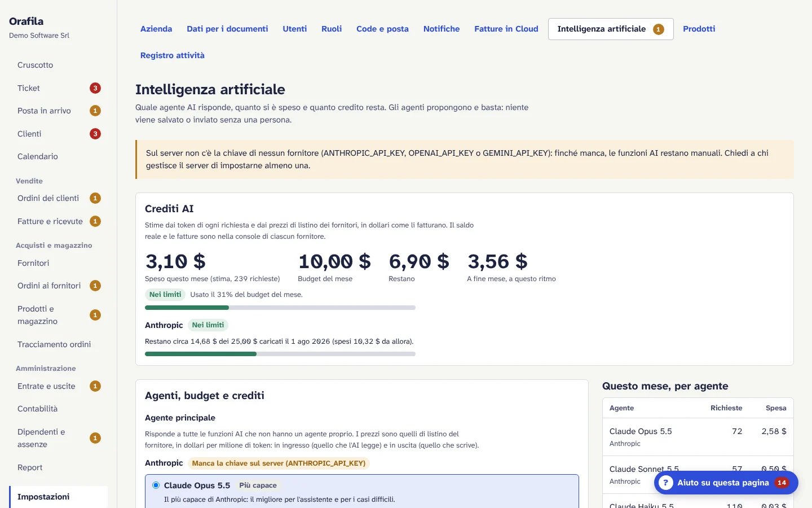Select the Fatture in Cloud tab

coord(506,29)
